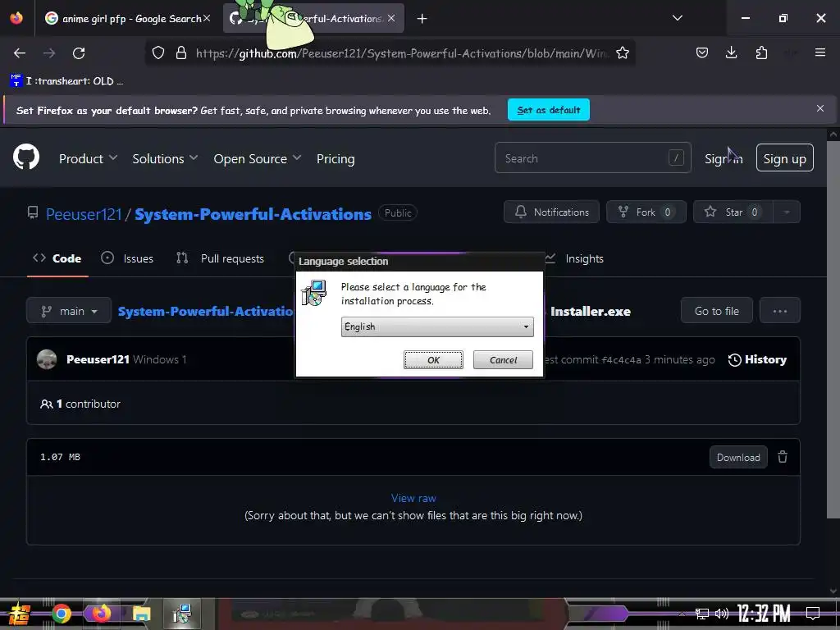Viewport: 840px width, 630px height.
Task: Click the trash delete file icon
Action: coord(783,457)
